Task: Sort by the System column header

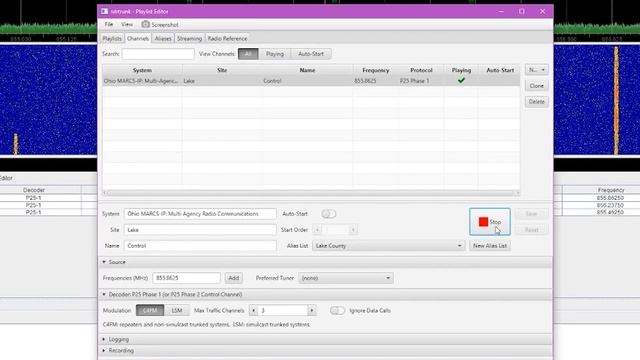Action: pos(142,70)
